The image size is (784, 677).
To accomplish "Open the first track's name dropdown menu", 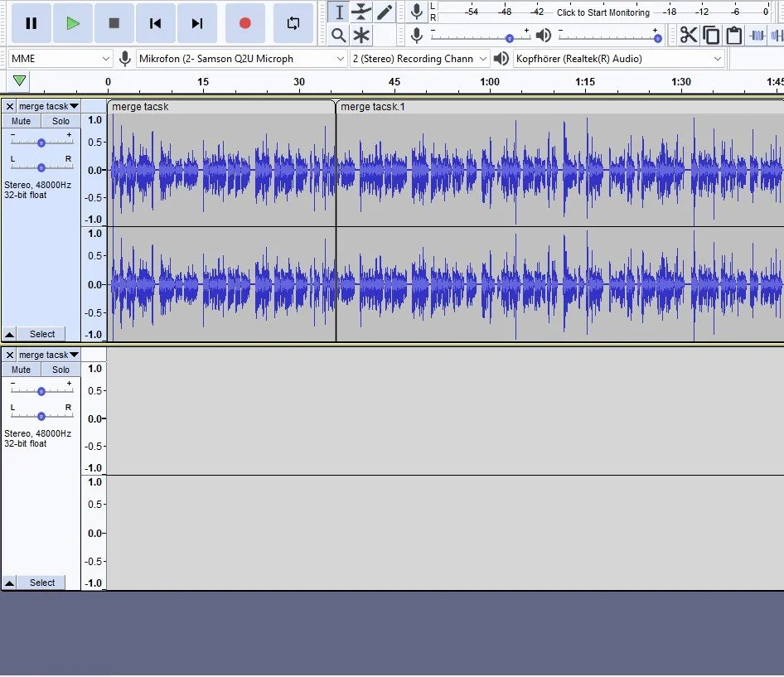I will coord(49,106).
